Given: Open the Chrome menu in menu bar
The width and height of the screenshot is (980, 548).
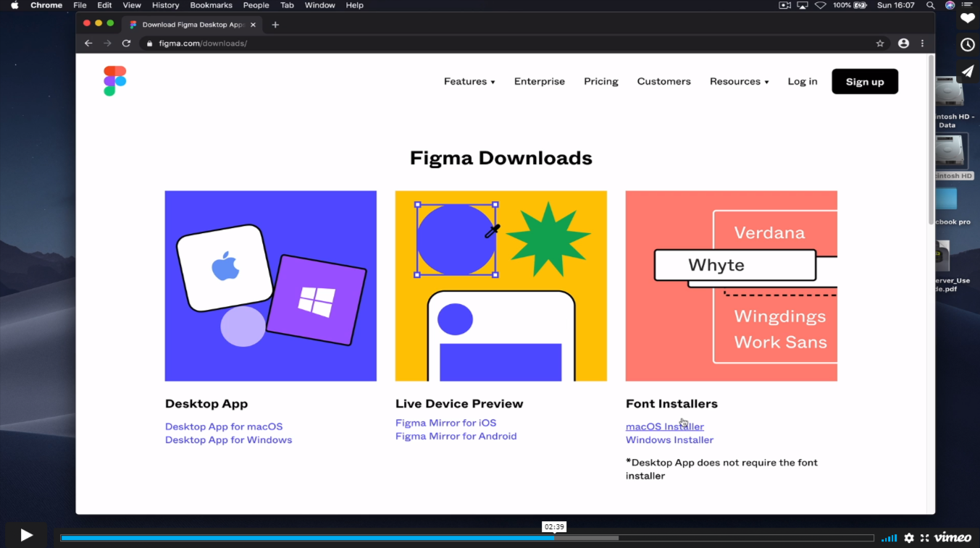Looking at the screenshot, I should pos(46,5).
